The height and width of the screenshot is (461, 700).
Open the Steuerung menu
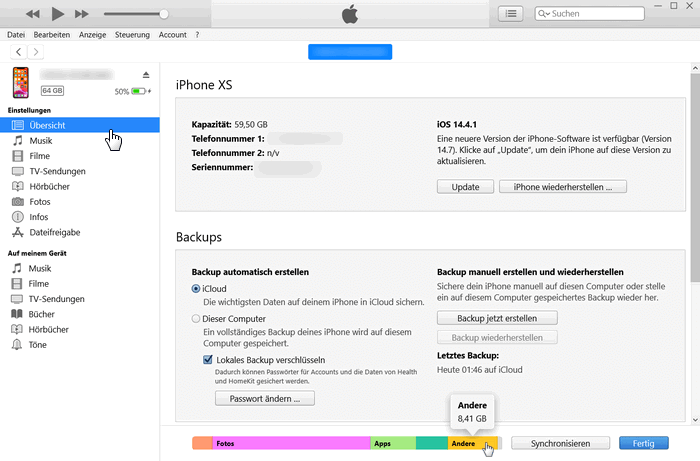[132, 35]
